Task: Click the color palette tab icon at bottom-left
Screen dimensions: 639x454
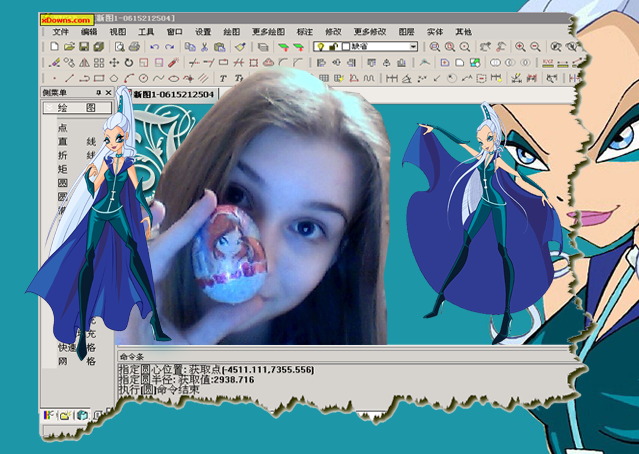Action: [49, 416]
